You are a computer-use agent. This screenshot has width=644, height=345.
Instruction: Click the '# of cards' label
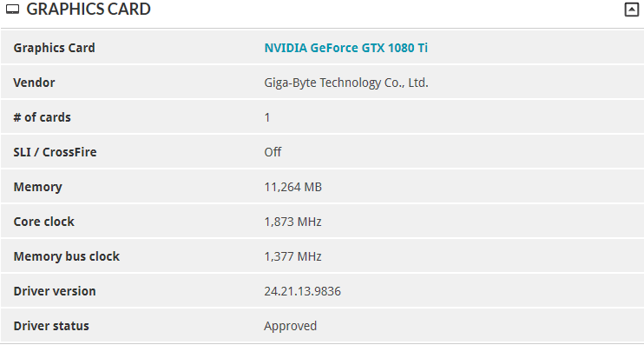pyautogui.click(x=42, y=117)
